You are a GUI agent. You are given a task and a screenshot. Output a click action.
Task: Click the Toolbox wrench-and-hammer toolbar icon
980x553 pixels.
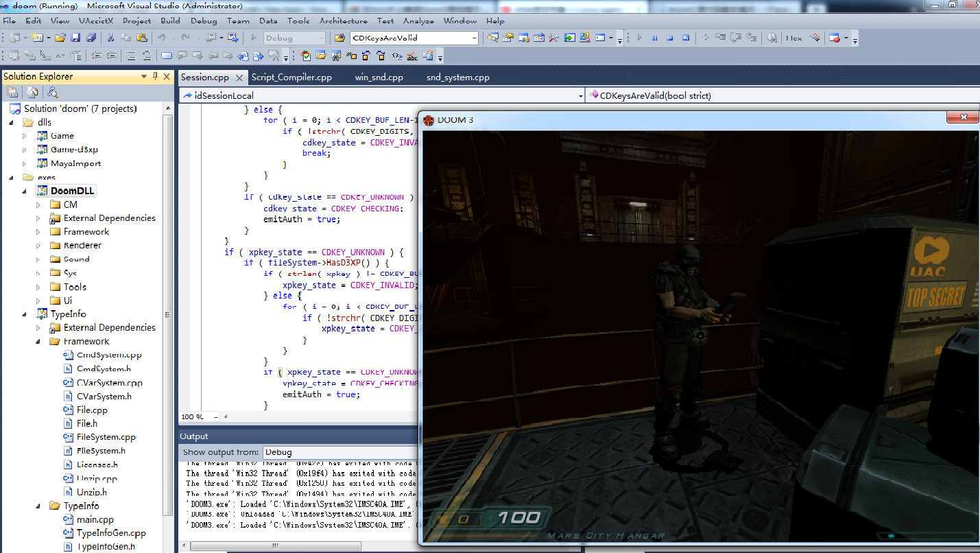tap(553, 38)
